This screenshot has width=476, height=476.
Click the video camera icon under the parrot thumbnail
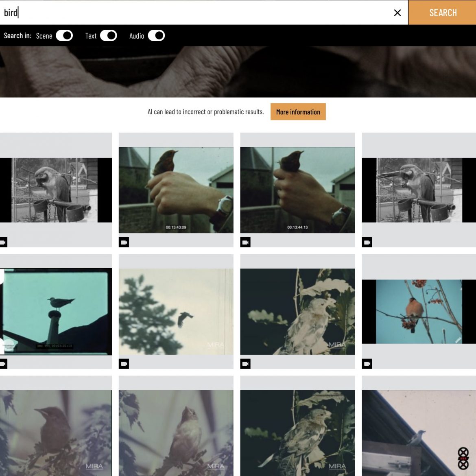3,242
